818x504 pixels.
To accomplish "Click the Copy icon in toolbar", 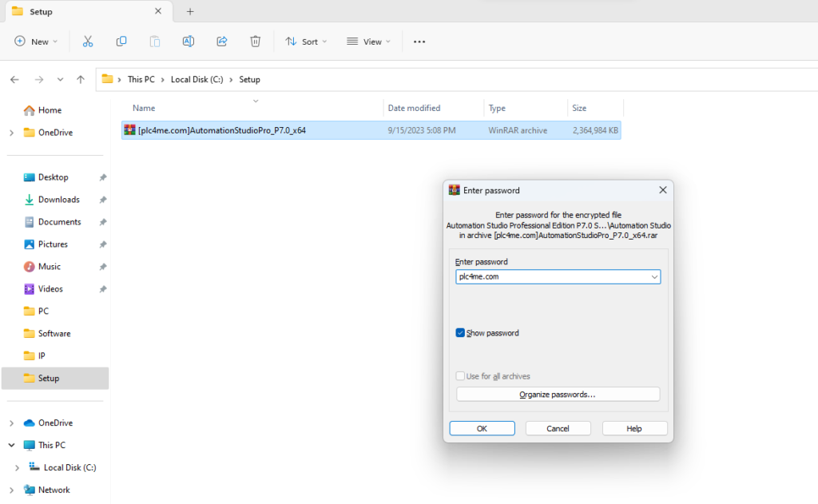I will click(x=121, y=42).
